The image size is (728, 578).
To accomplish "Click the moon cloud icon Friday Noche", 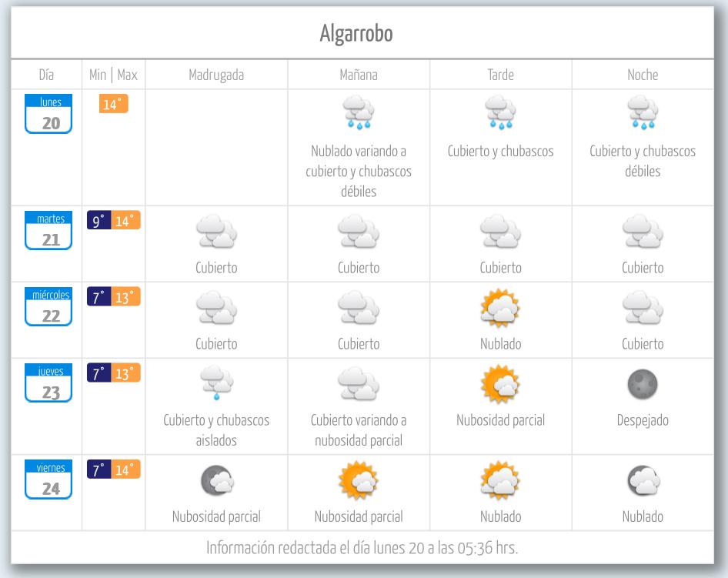I will coord(643,480).
